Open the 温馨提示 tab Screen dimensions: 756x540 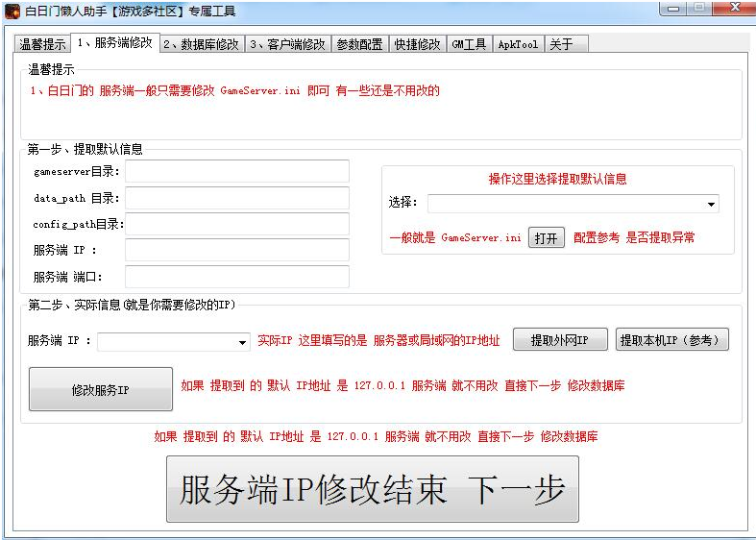pyautogui.click(x=43, y=45)
